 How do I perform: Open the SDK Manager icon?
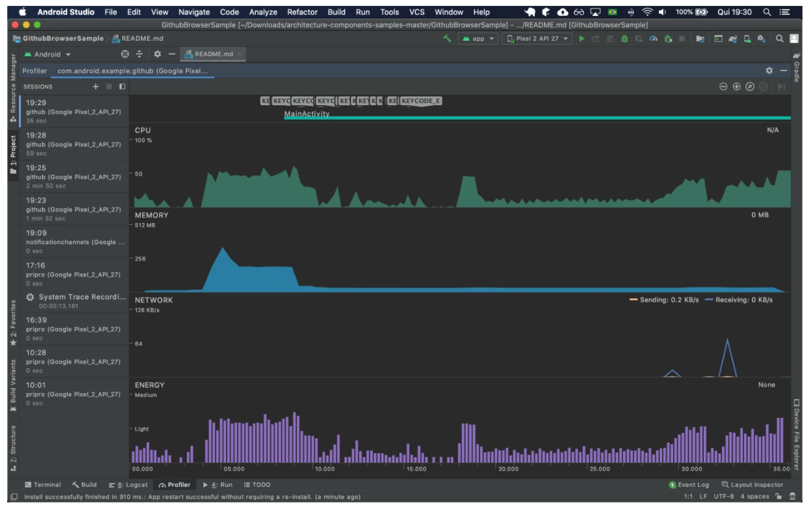[x=761, y=39]
